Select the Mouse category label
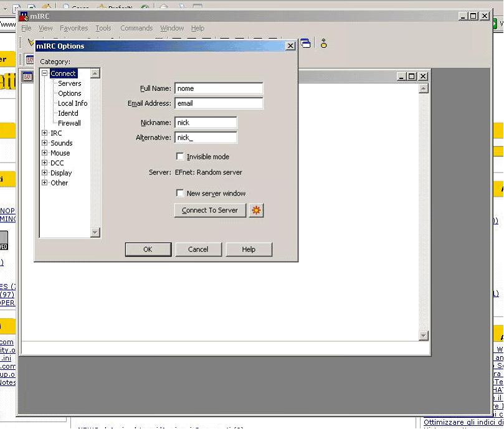504x429 pixels. pyautogui.click(x=60, y=153)
